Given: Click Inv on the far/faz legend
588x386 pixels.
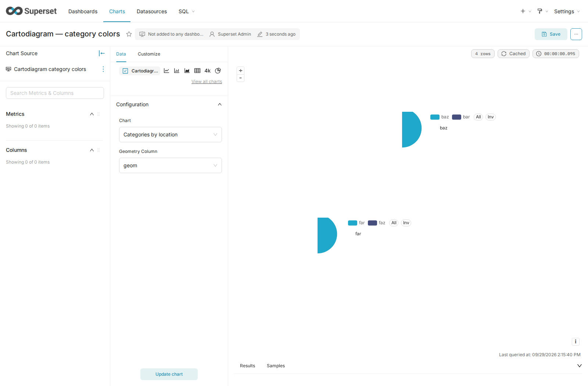Looking at the screenshot, I should tap(406, 223).
